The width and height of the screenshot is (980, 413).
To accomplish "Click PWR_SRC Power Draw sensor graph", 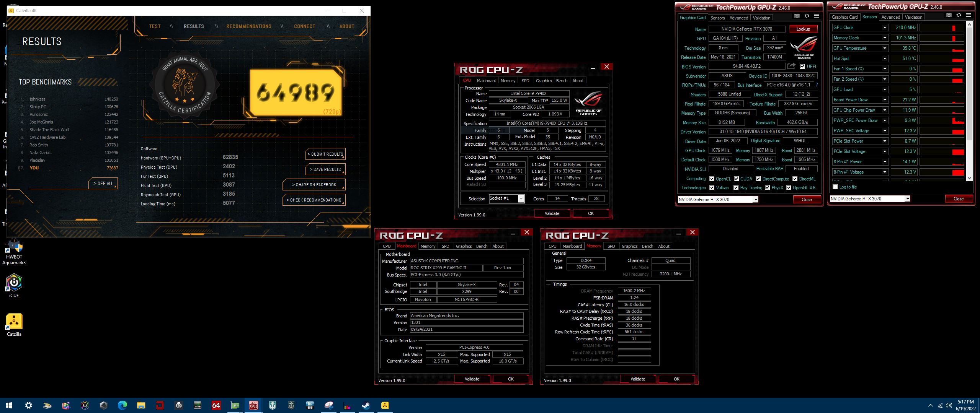I will point(942,120).
